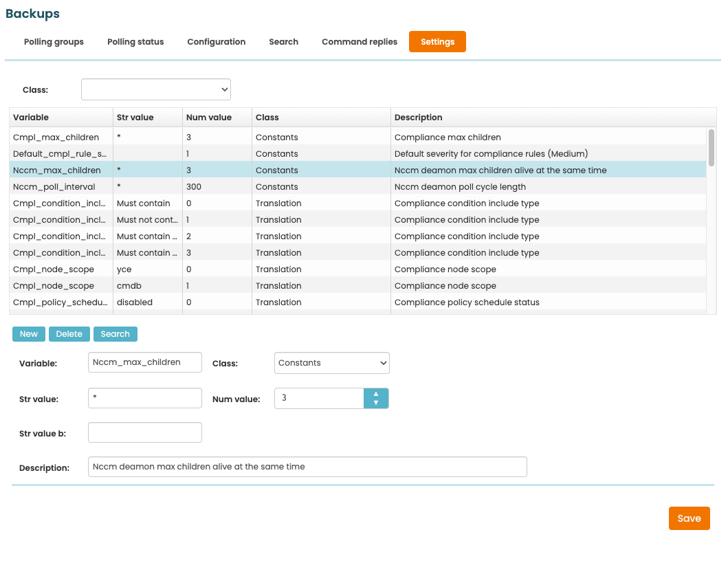728x563 pixels.
Task: Expand the Class dropdown showing Constants
Action: 331,363
